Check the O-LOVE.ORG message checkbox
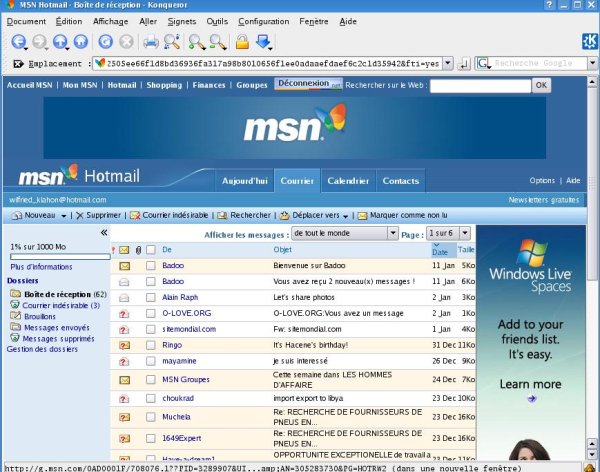The image size is (600, 472). pos(151,314)
